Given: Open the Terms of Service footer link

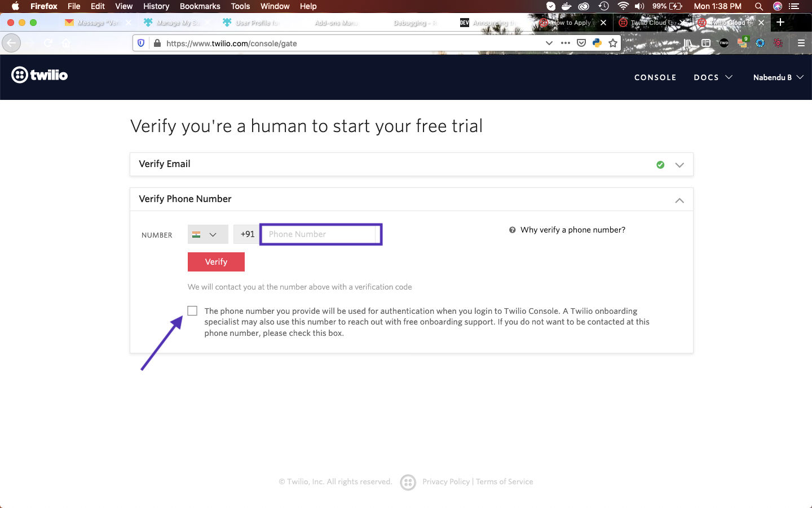Looking at the screenshot, I should tap(504, 481).
